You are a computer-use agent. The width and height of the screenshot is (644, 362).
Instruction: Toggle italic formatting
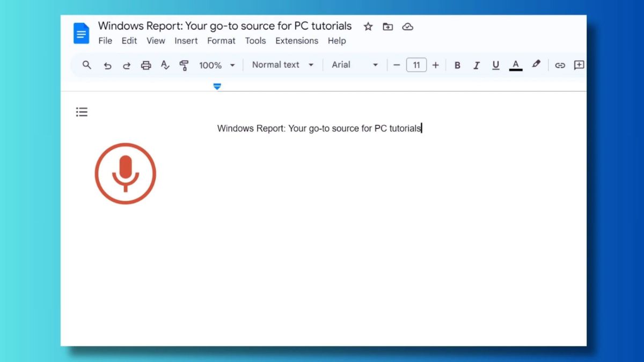click(x=476, y=65)
